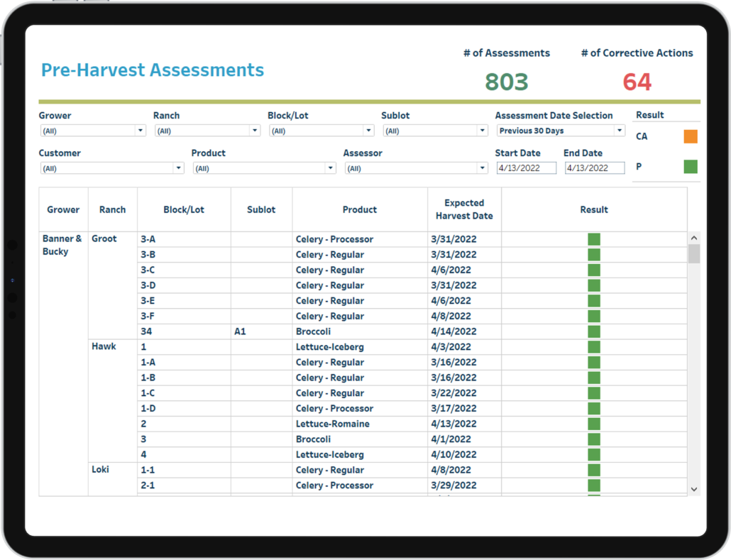
Task: Click the Start Date input field
Action: pyautogui.click(x=526, y=168)
